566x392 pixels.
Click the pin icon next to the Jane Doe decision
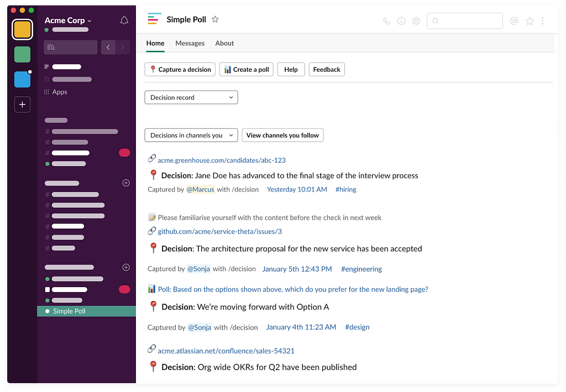click(x=154, y=175)
